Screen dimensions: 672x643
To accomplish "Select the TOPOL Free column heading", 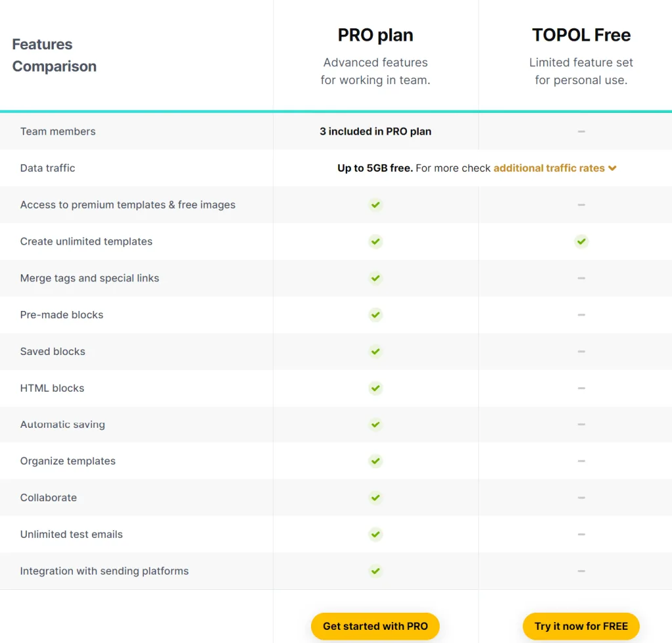I will [581, 35].
